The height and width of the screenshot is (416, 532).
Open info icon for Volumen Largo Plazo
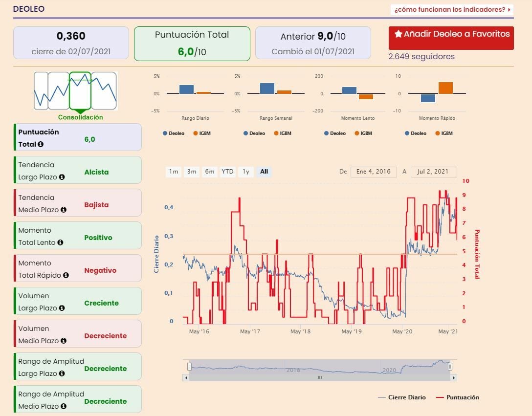click(x=62, y=308)
